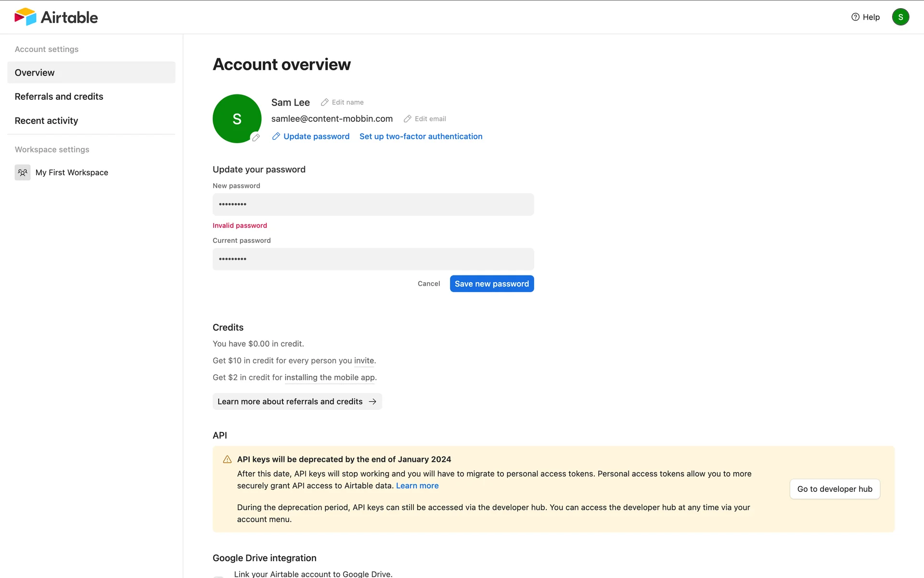Go to Recent activity section
924x578 pixels.
tap(46, 120)
